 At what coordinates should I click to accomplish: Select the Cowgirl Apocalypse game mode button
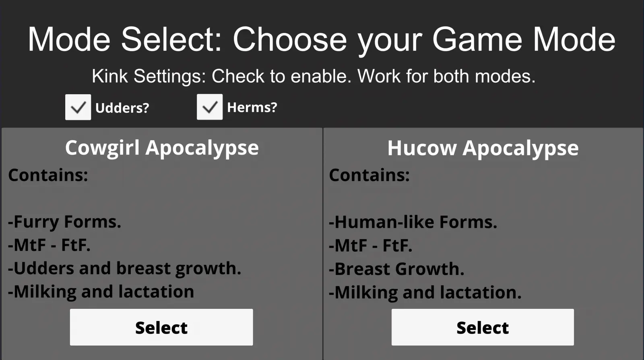161,327
